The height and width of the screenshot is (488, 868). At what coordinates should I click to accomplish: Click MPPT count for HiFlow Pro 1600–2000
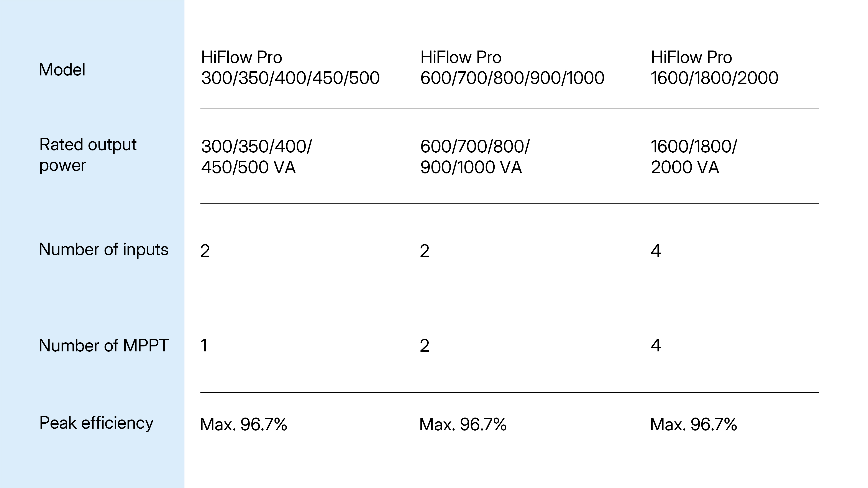coord(655,346)
